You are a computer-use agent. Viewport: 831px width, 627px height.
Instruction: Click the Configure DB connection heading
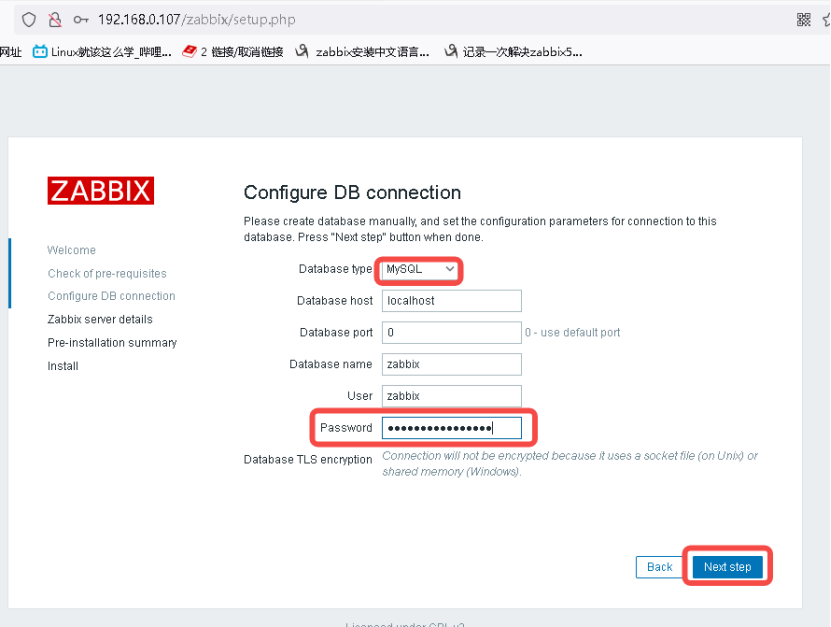tap(352, 192)
